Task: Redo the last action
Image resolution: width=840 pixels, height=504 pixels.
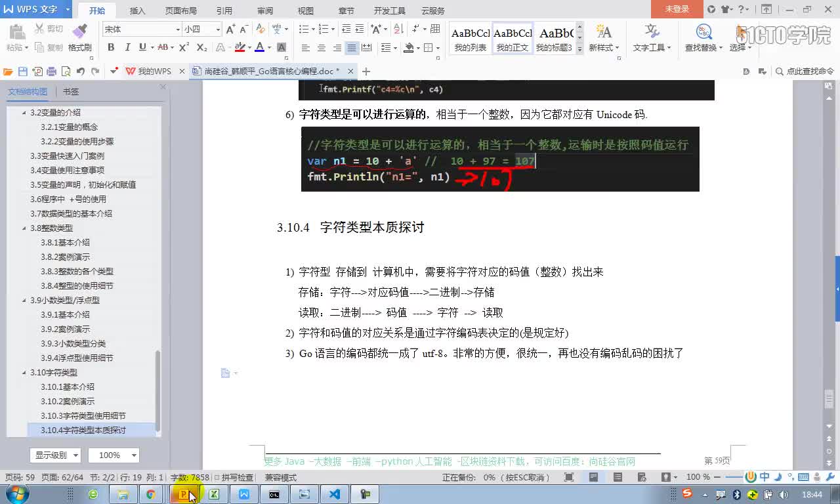Action: pos(95,71)
